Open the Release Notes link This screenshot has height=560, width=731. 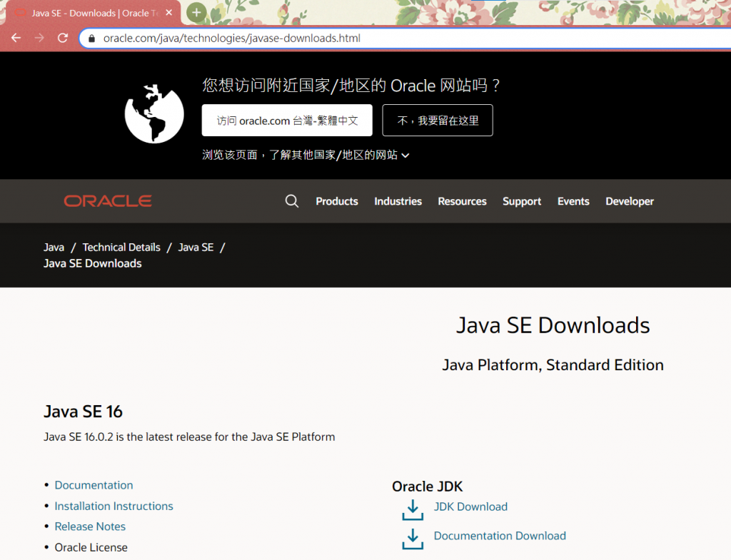[x=90, y=526]
